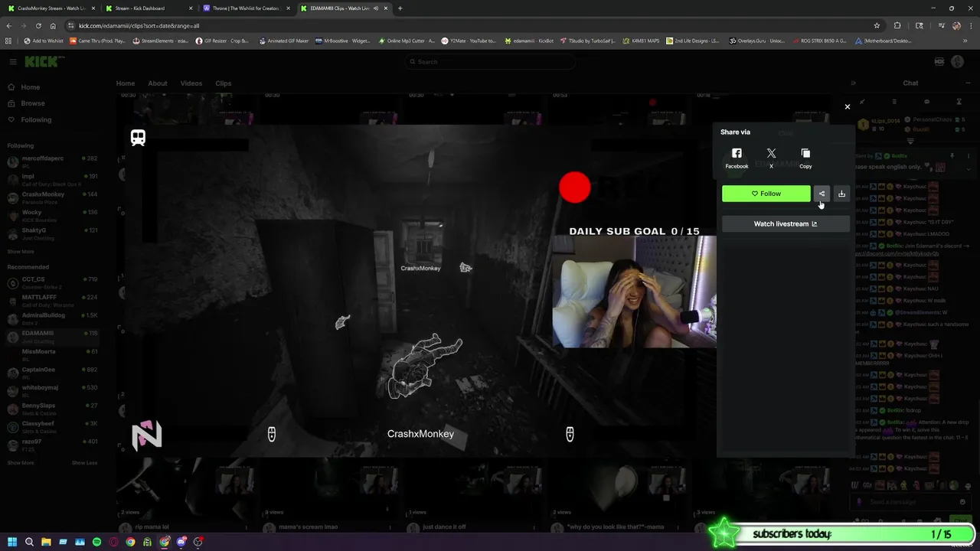Click the pin icon on the pinned message
Image resolution: width=980 pixels, height=551 pixels.
[952, 156]
